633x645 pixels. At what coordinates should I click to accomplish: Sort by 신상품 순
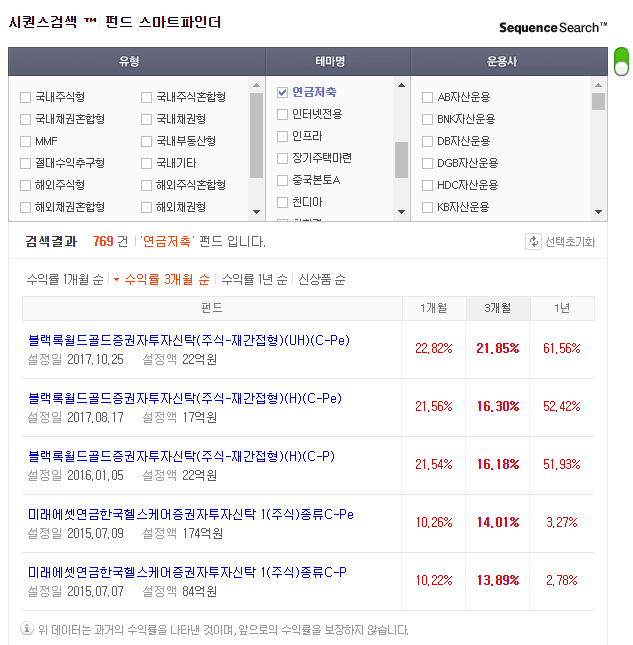click(322, 279)
